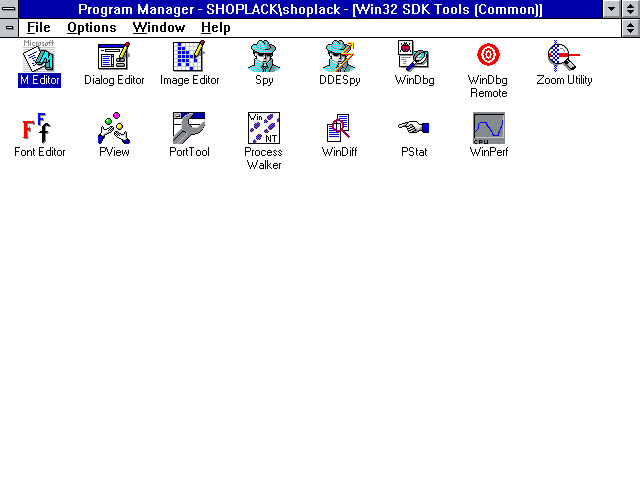Viewport: 640px width, 480px height.
Task: Click the "PortTool" label
Action: [189, 152]
